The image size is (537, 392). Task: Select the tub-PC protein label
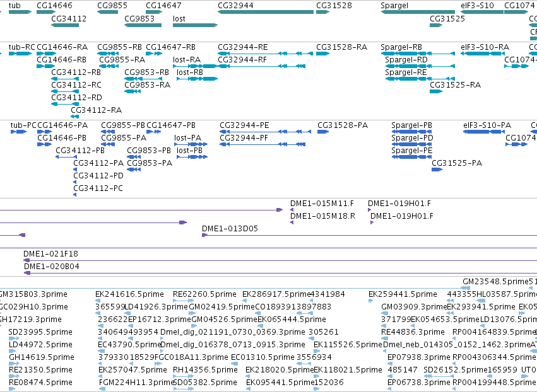(x=23, y=125)
